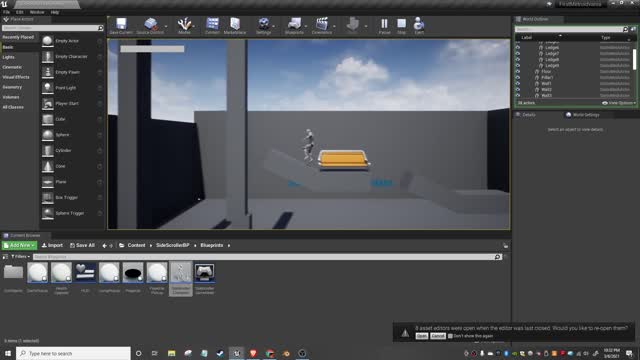Open the Window menu
The image size is (640, 360).
(x=37, y=12)
